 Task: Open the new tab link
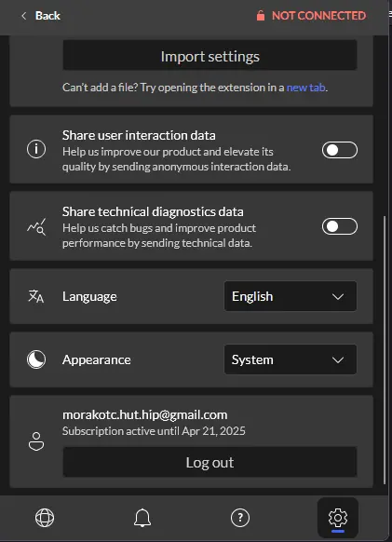[x=306, y=88]
